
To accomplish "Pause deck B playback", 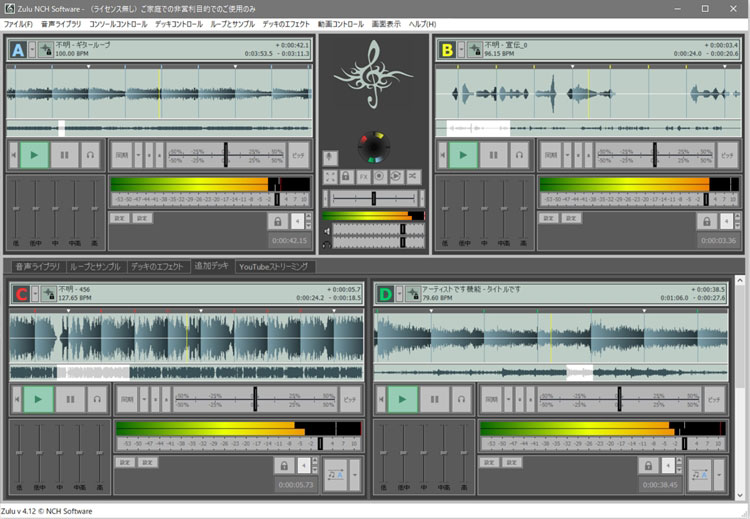I will click(x=493, y=155).
